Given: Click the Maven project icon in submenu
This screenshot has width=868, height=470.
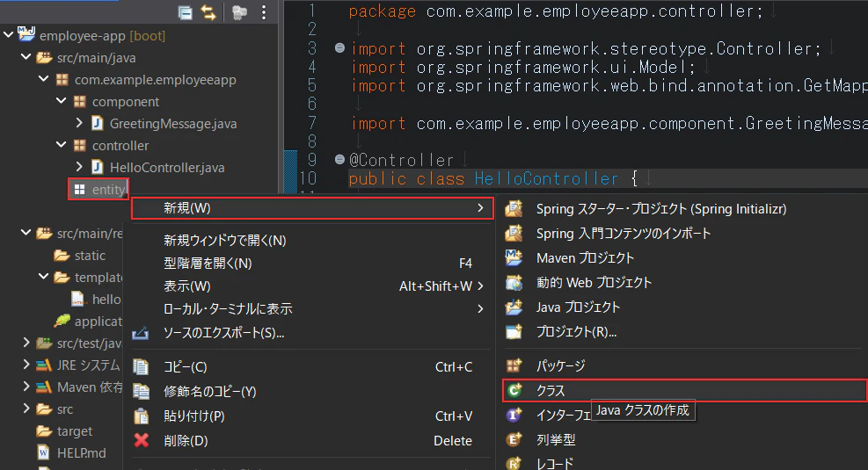Looking at the screenshot, I should click(514, 257).
